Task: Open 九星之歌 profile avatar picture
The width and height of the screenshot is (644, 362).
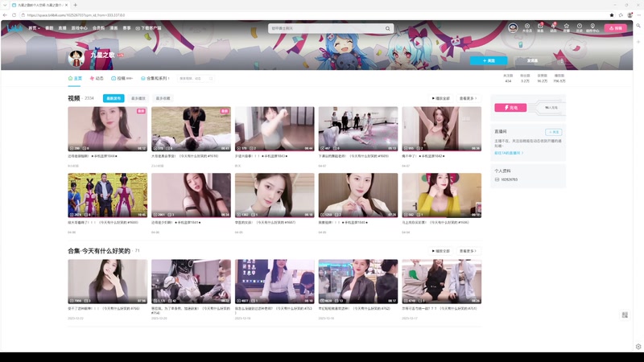Action: 76,57
